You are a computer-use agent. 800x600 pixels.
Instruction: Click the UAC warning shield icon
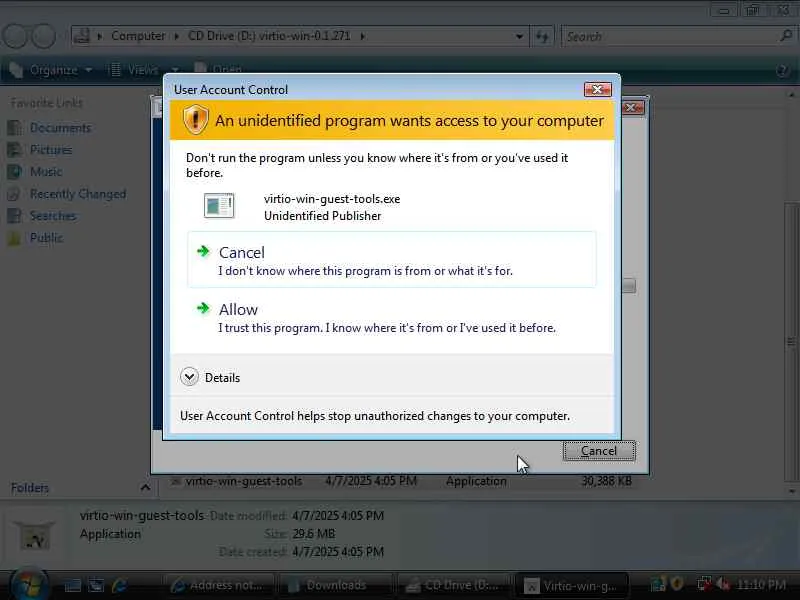coord(195,120)
